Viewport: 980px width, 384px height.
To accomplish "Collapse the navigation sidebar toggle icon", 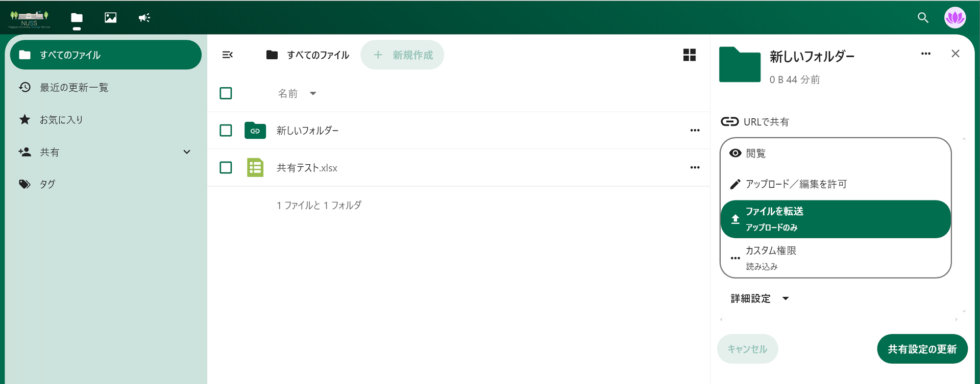I will (228, 55).
